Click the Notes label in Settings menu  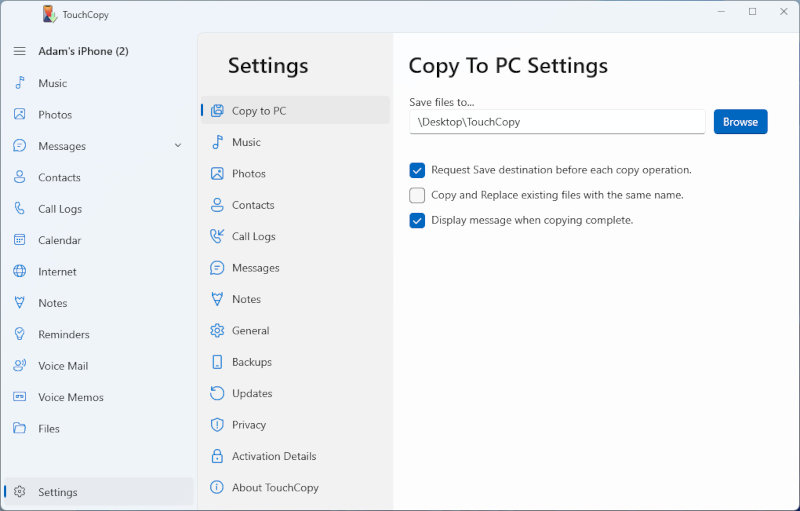pyautogui.click(x=246, y=299)
